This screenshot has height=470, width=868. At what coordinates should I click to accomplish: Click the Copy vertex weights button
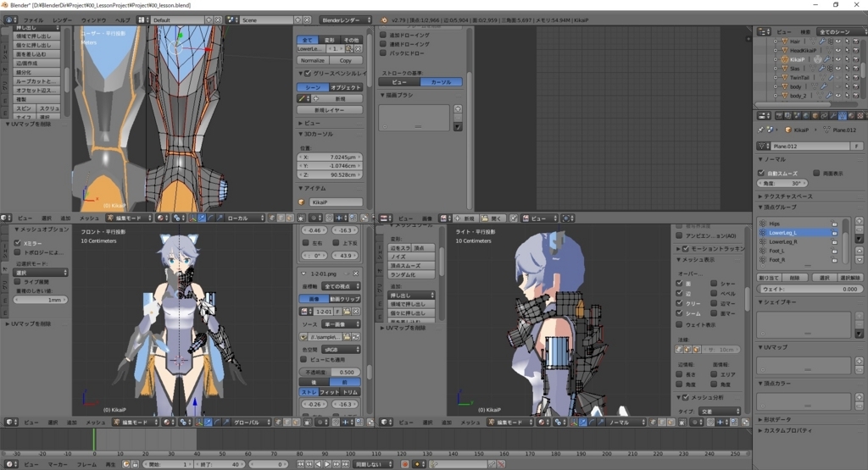(x=346, y=60)
